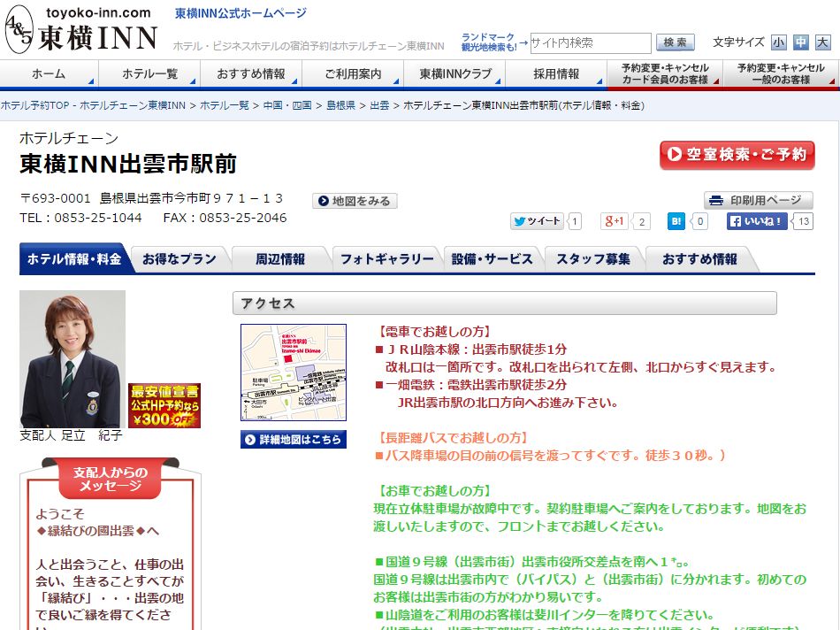Set font size to large (大)
The height and width of the screenshot is (630, 840).
(x=822, y=42)
